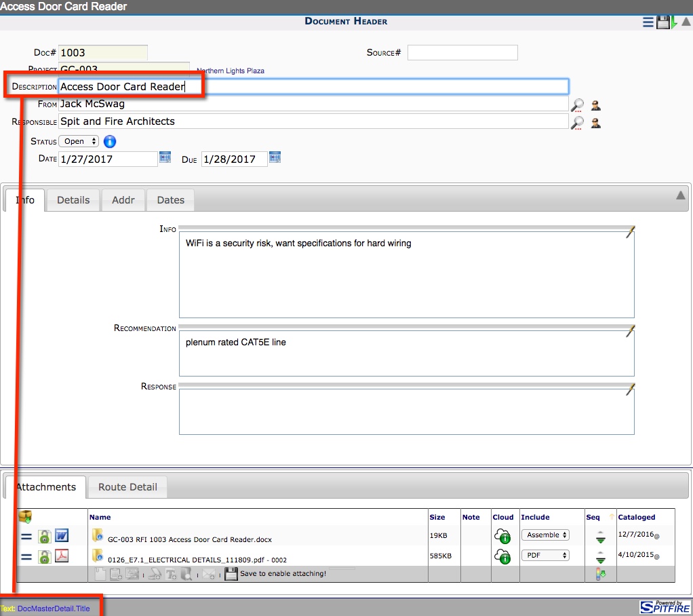Click the folder info icon on docx row
Screen dimensions: 693x616
pos(98,535)
